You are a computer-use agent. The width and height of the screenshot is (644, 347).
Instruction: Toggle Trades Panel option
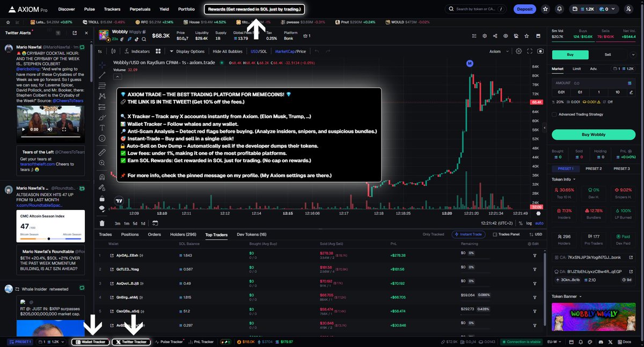(x=506, y=234)
